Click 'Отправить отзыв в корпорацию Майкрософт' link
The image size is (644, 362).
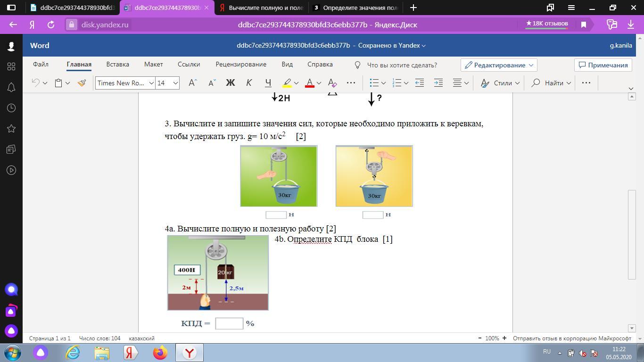pos(572,338)
